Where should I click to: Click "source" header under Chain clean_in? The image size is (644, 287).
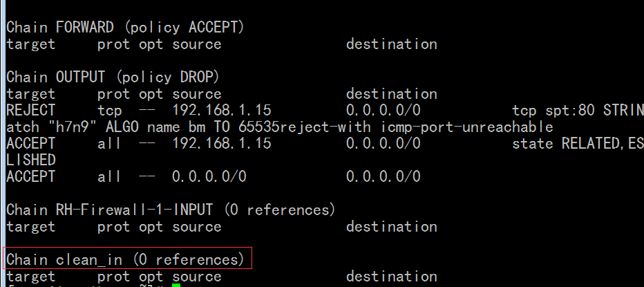point(197,277)
